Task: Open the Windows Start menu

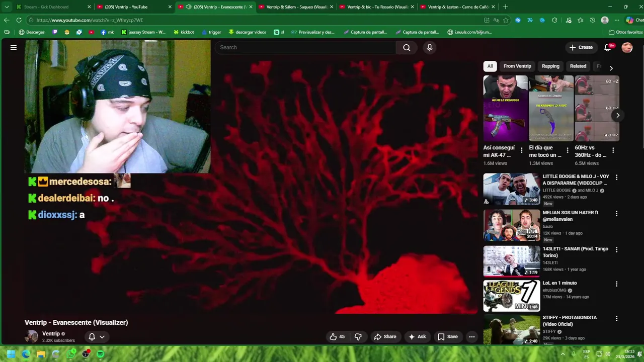Action: 11,354
